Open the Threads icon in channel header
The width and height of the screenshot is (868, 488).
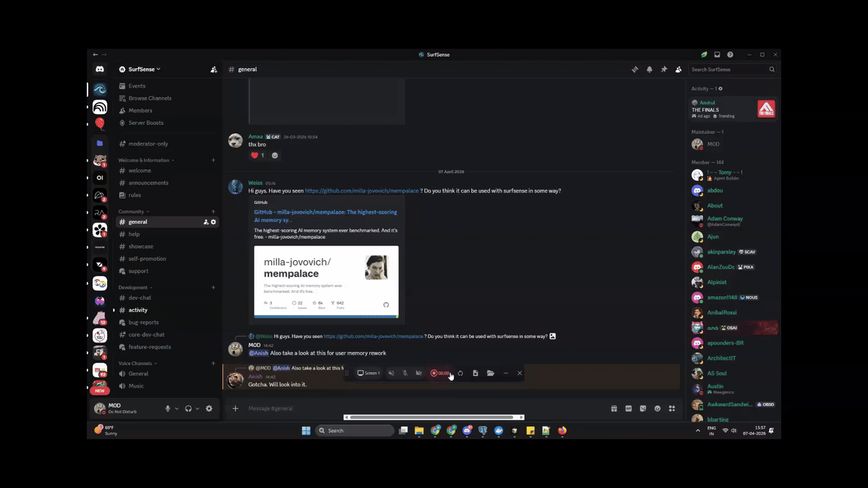(635, 69)
